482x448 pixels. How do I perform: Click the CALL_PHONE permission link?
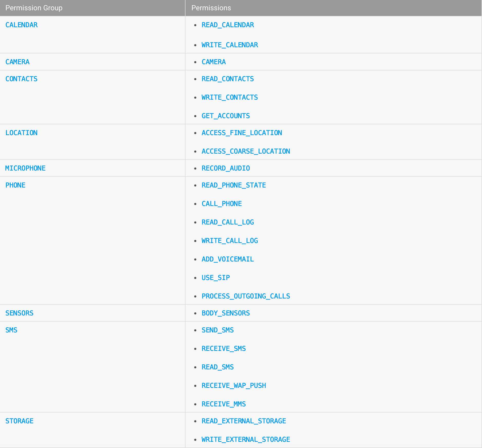[222, 204]
